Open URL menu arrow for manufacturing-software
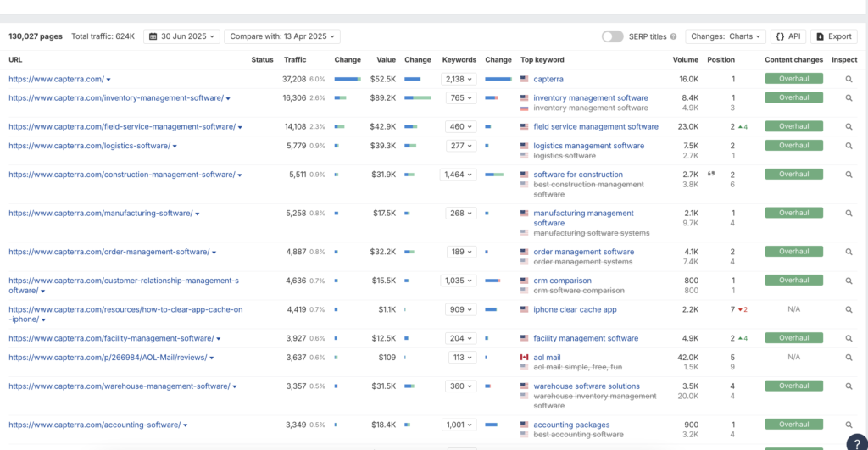Viewport: 868px width, 450px height. pyautogui.click(x=197, y=214)
